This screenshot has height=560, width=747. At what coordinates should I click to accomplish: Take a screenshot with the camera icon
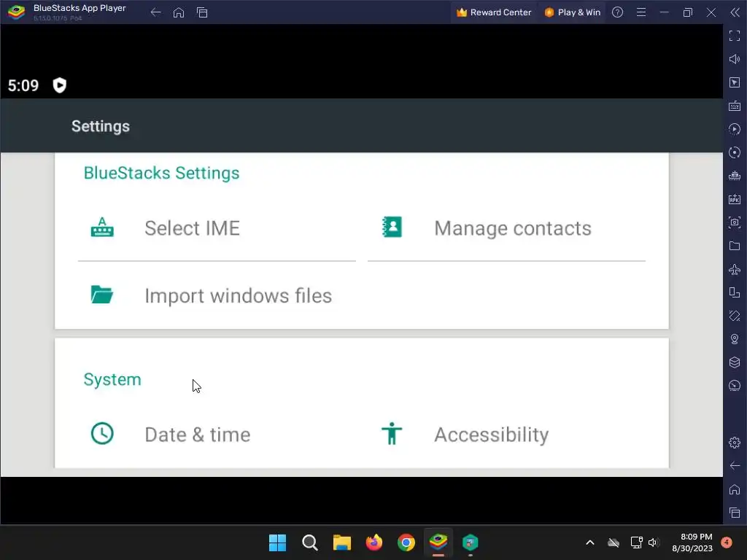click(734, 222)
